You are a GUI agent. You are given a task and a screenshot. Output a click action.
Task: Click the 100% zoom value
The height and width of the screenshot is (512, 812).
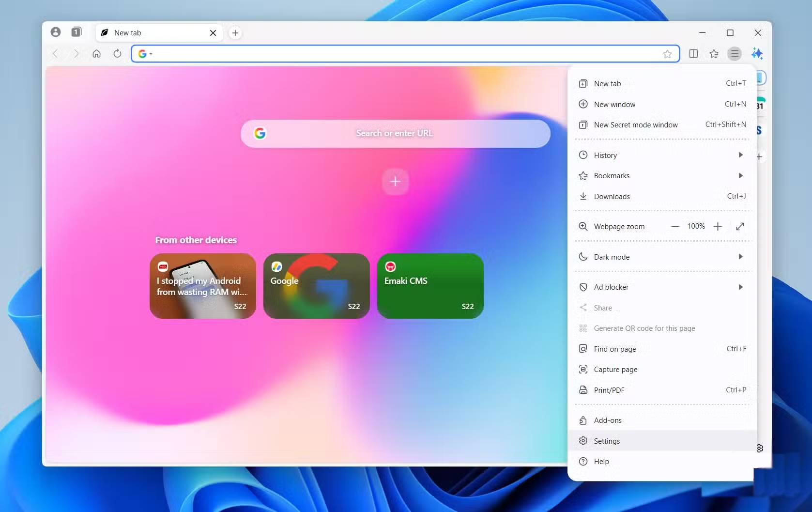(696, 226)
